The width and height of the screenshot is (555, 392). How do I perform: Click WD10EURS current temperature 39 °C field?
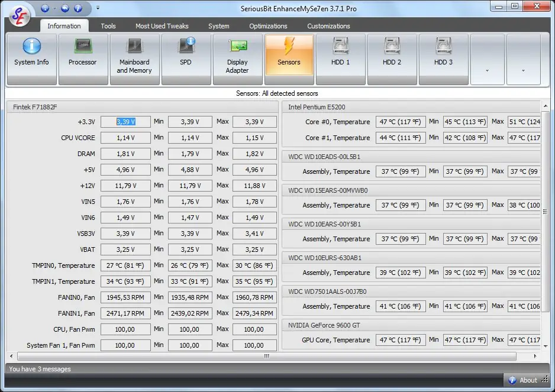(x=401, y=273)
